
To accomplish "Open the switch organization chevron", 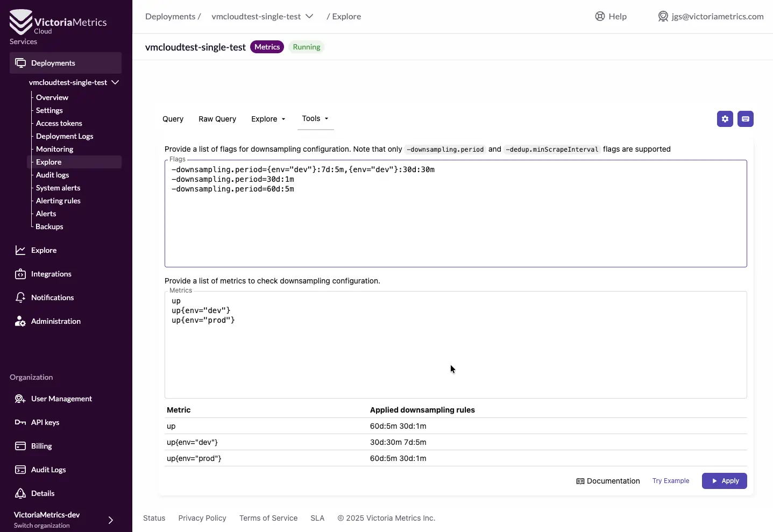I will tap(110, 520).
